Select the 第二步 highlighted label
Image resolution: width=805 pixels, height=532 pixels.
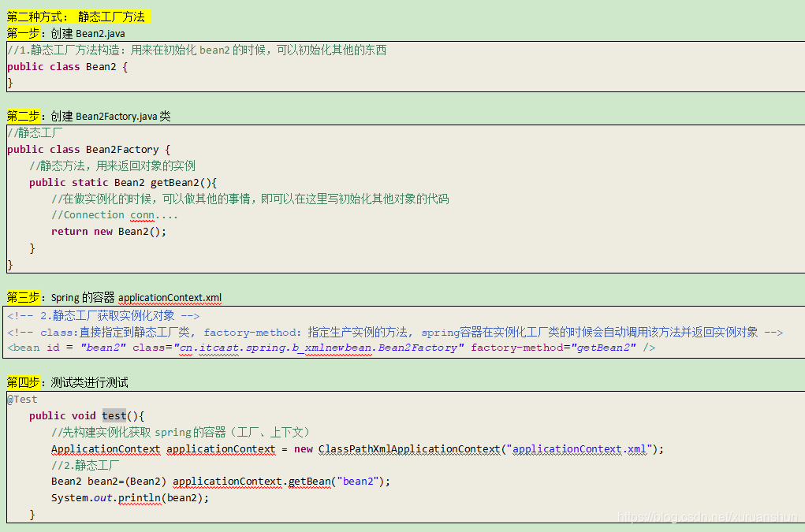pos(22,116)
